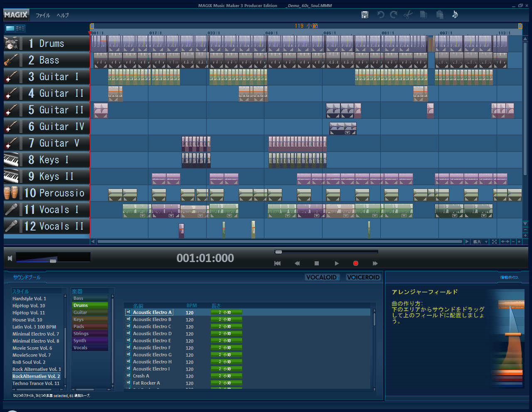Click the Guitar I track instrument icon
Viewport: 532px width, 412px height.
tap(12, 76)
